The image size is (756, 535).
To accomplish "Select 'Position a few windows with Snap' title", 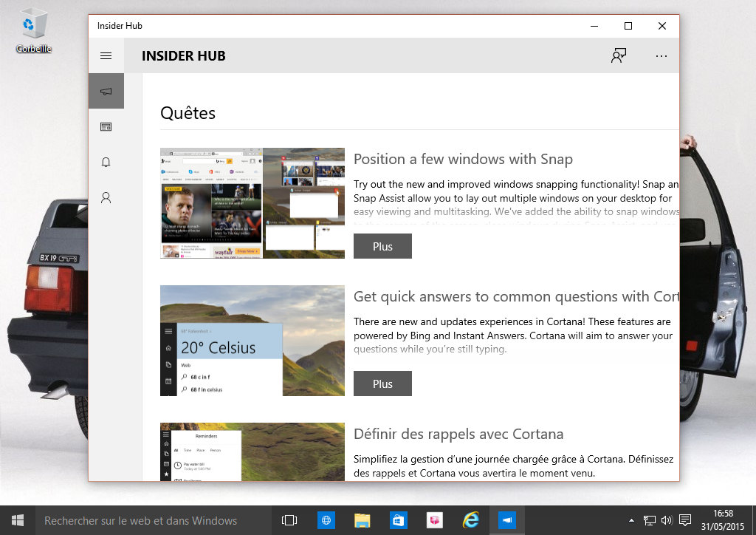I will (x=463, y=159).
